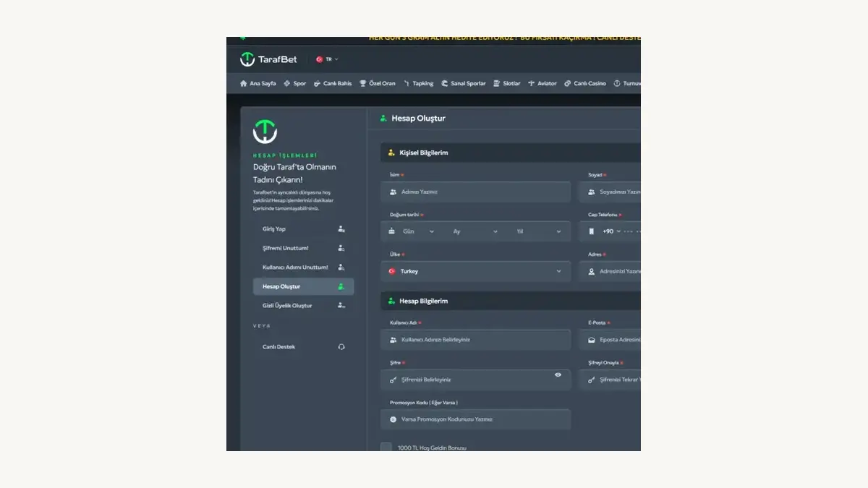Expand the Yıl year dropdown
The height and width of the screenshot is (488, 868).
point(538,231)
